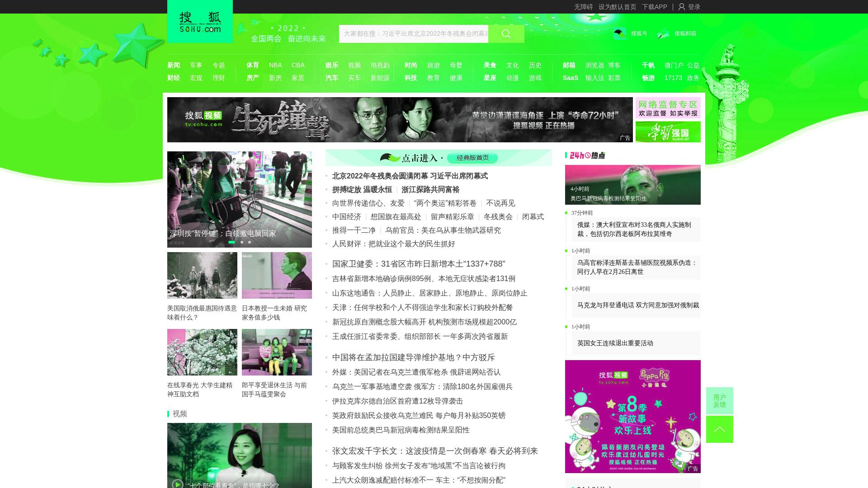Open thumbnail 日本教授一生未婚
Image resolution: width=868 pixels, height=488 pixels.
coord(277,275)
